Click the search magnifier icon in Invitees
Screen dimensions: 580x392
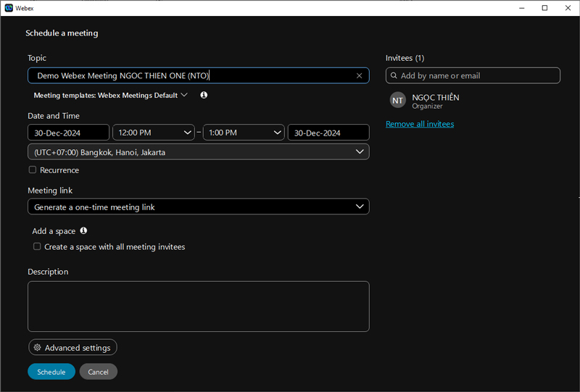tap(394, 75)
